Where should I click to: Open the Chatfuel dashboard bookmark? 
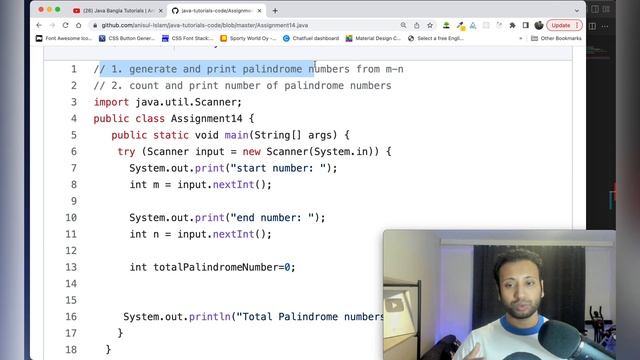[311, 38]
